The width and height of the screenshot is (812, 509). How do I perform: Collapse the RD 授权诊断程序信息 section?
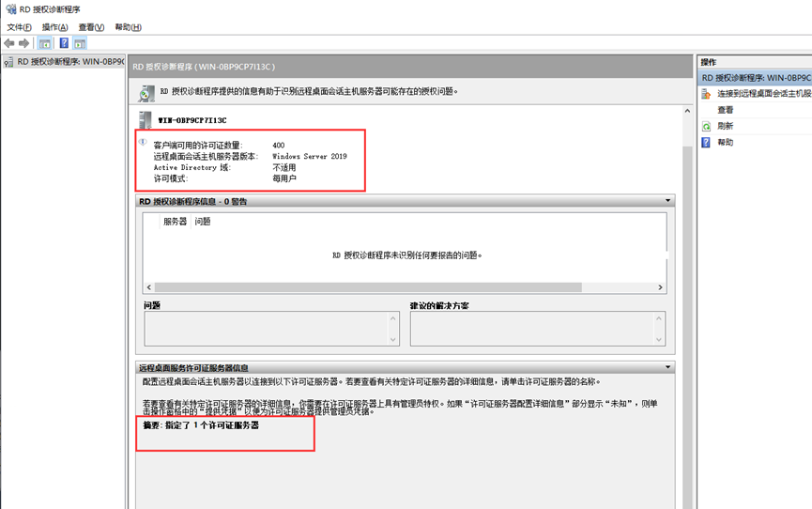(x=667, y=201)
